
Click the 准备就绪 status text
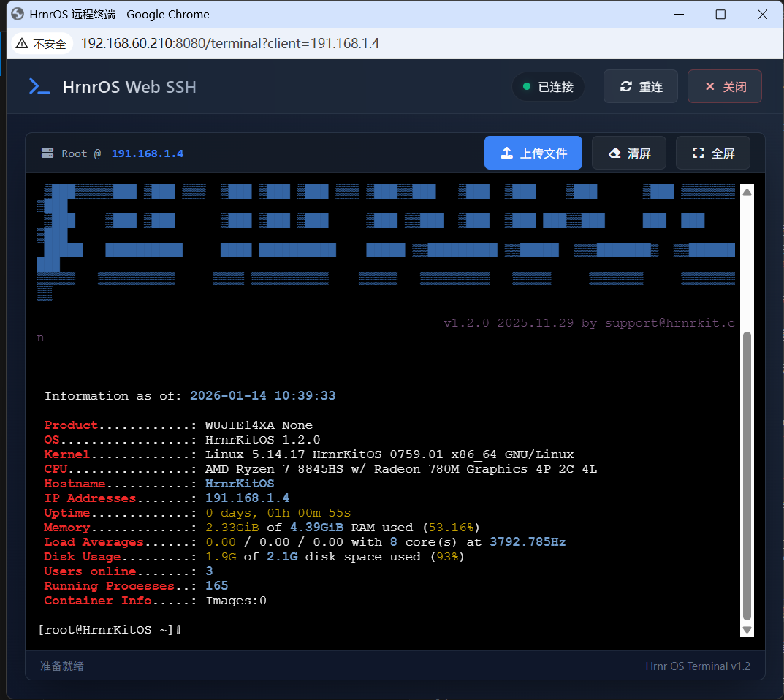tap(62, 666)
